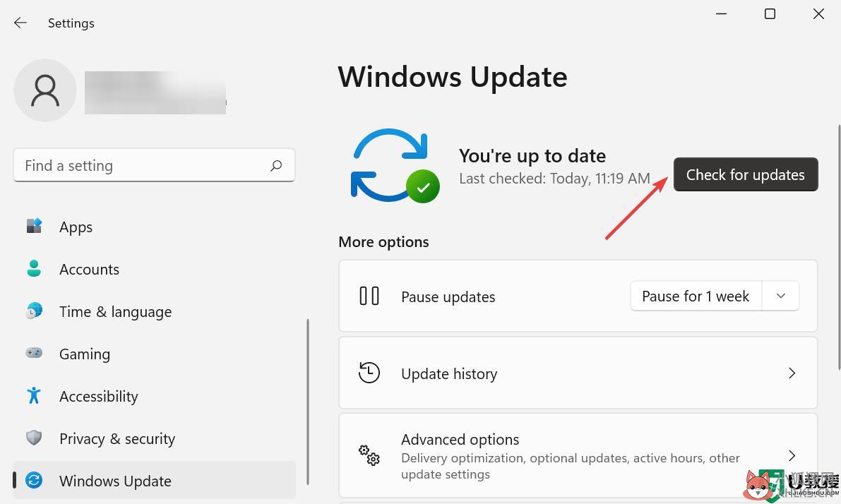Maximize the Settings window
The width and height of the screenshot is (841, 504).
click(770, 14)
